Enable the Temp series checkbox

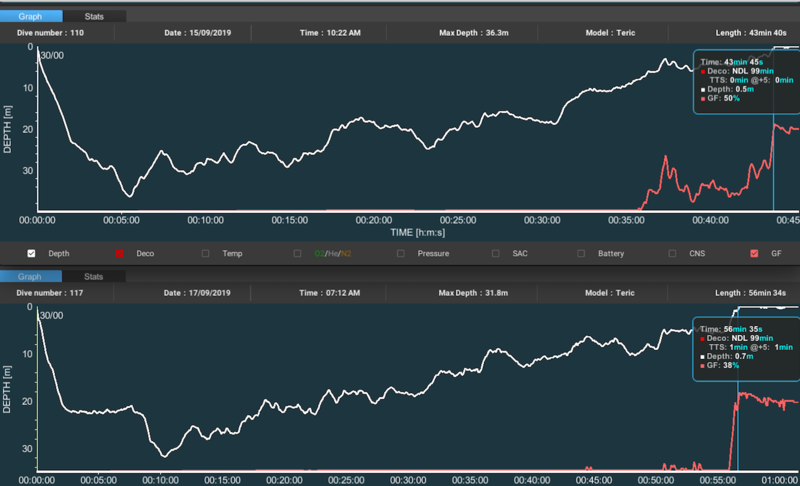[206, 254]
